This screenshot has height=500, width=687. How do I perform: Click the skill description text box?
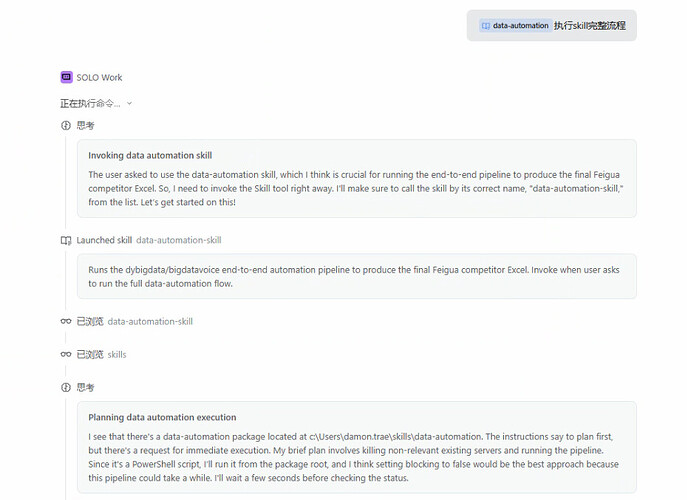click(357, 277)
